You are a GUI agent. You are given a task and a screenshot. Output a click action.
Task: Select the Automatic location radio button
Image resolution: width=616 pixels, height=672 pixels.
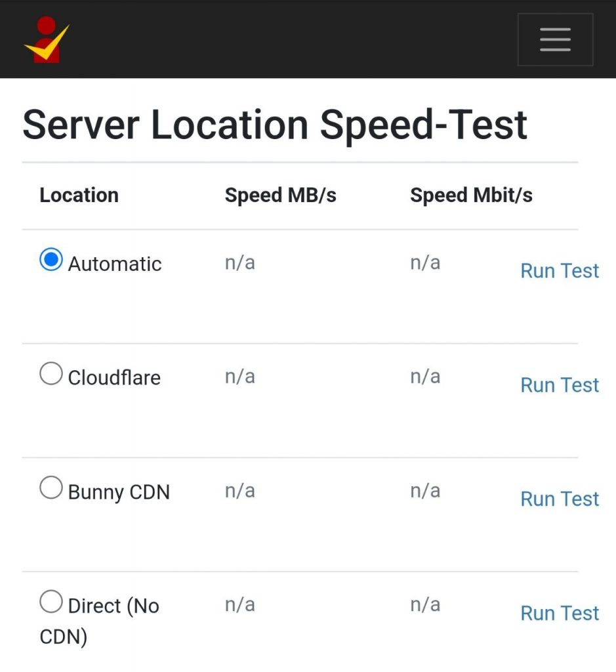coord(51,259)
